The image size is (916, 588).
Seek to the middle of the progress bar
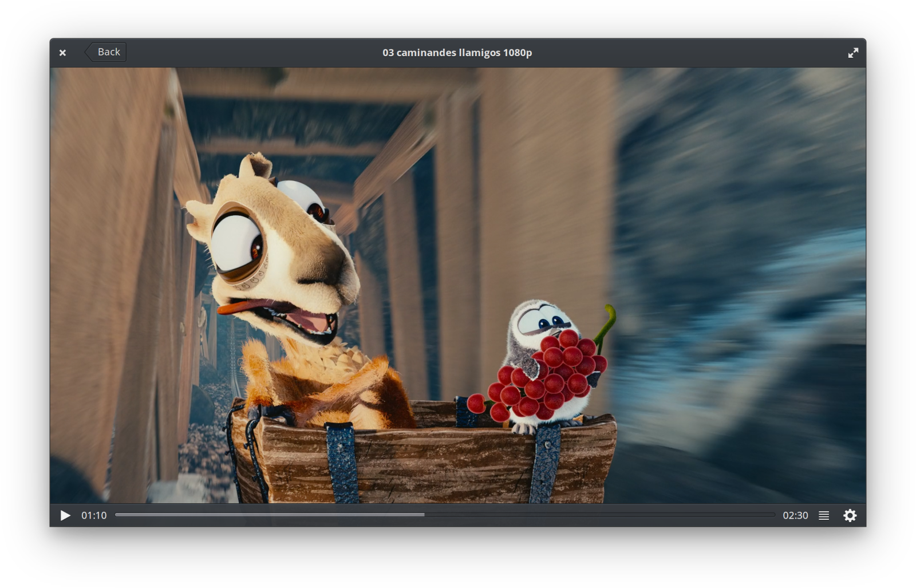pyautogui.click(x=448, y=515)
